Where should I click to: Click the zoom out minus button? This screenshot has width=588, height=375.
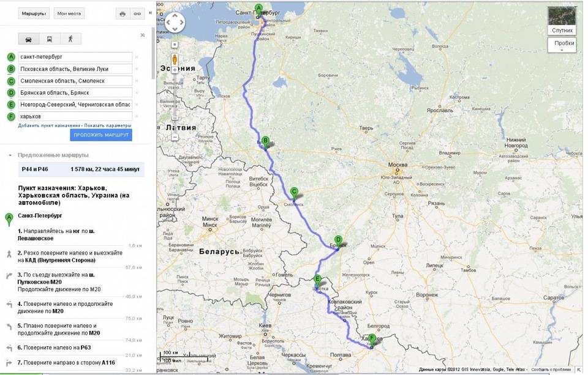click(x=175, y=138)
